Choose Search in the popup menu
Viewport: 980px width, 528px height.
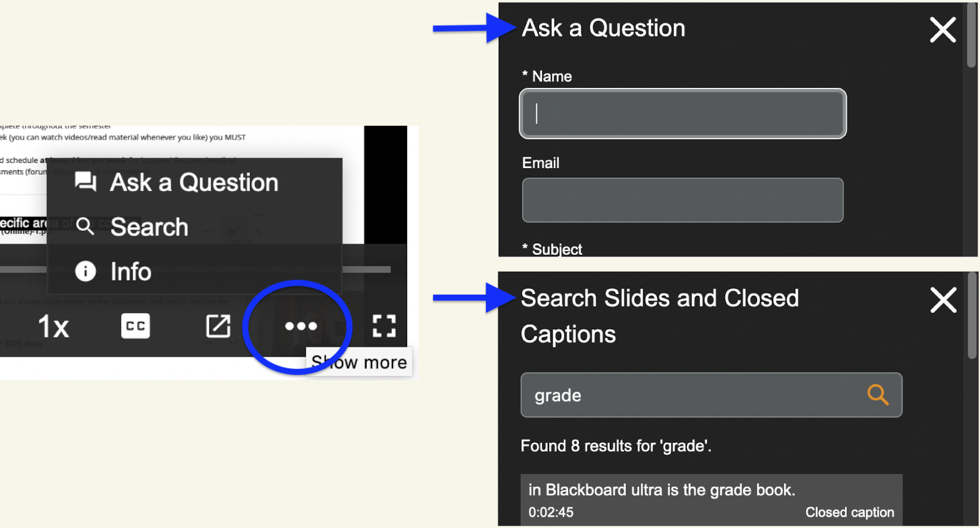(x=149, y=227)
